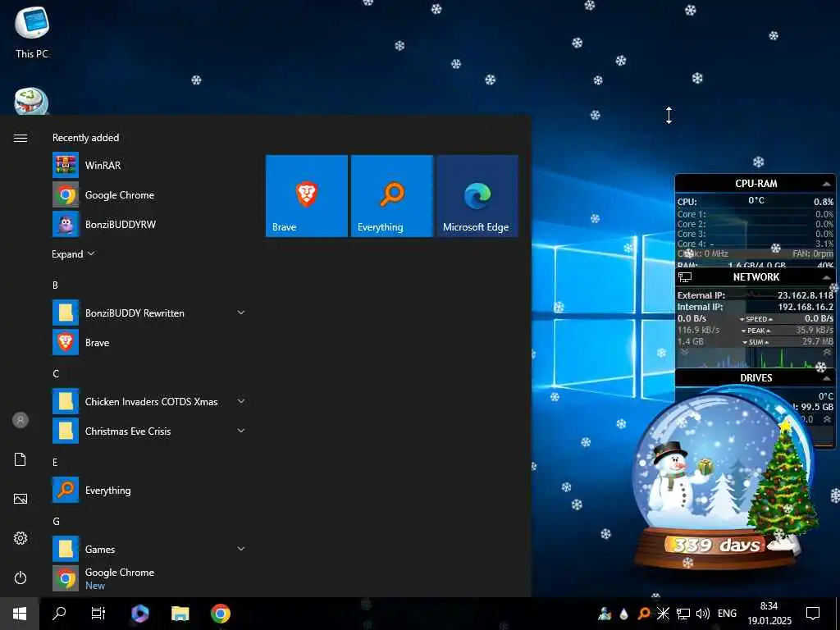Click the hamburger menu in the Start menu
This screenshot has height=630, width=840.
click(21, 138)
